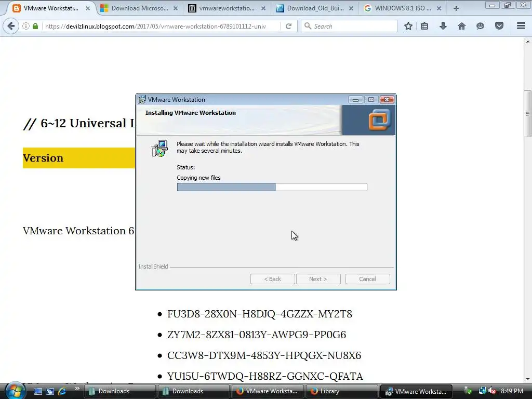This screenshot has height=399, width=532.
Task: Switch to Library taskbar button
Action: click(x=341, y=391)
